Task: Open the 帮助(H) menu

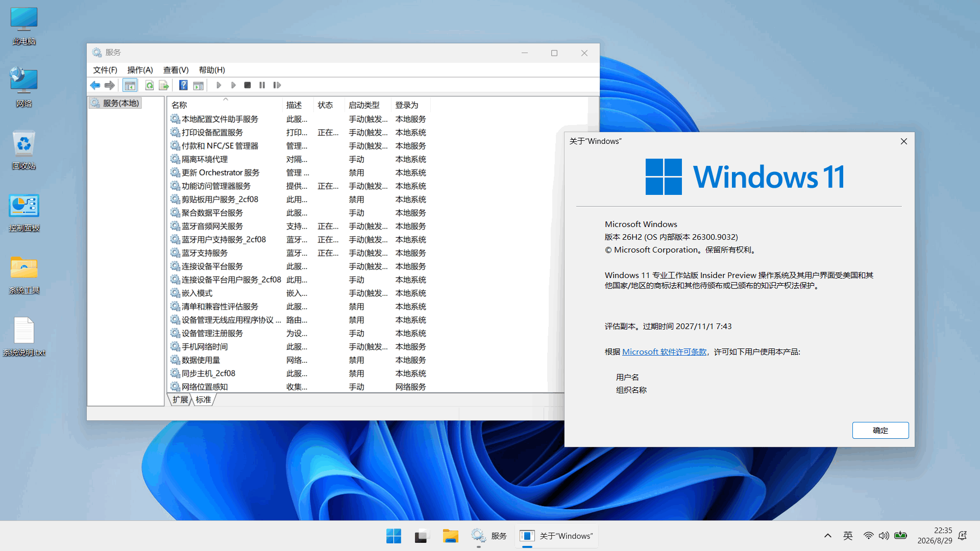Action: (212, 70)
